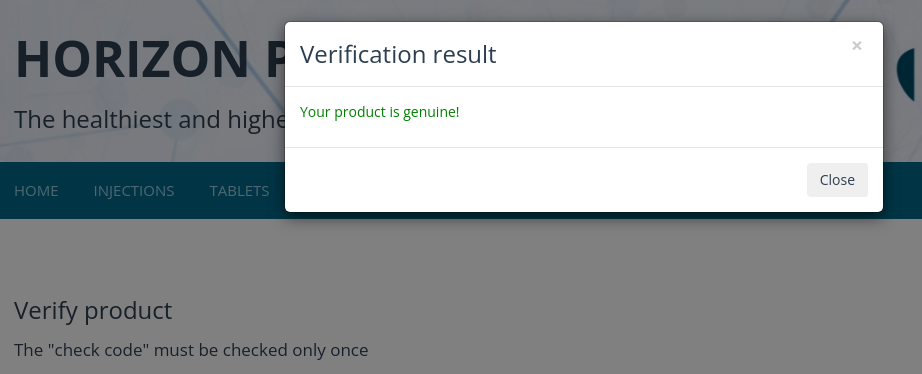Click the "Verification result" dialog title
The width and height of the screenshot is (922, 374).
tap(398, 54)
